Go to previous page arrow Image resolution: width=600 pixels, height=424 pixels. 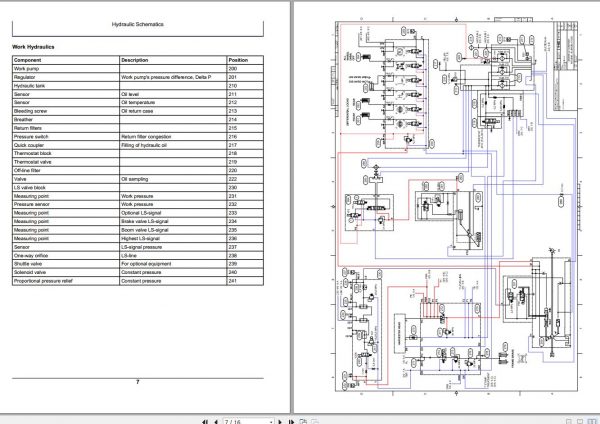click(x=216, y=422)
